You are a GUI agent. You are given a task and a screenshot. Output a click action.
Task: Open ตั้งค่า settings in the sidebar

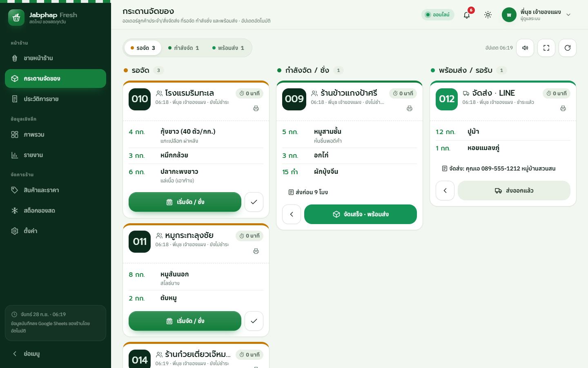[56, 231]
